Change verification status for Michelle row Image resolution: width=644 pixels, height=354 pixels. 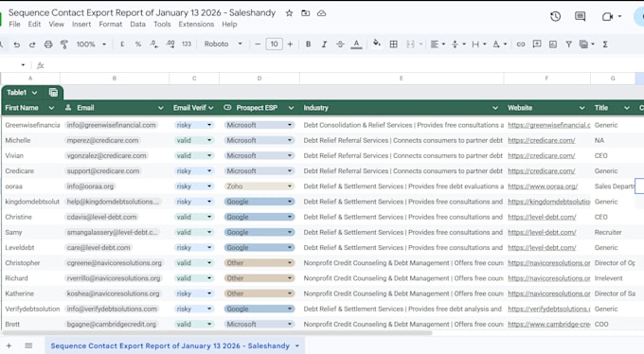[194, 140]
